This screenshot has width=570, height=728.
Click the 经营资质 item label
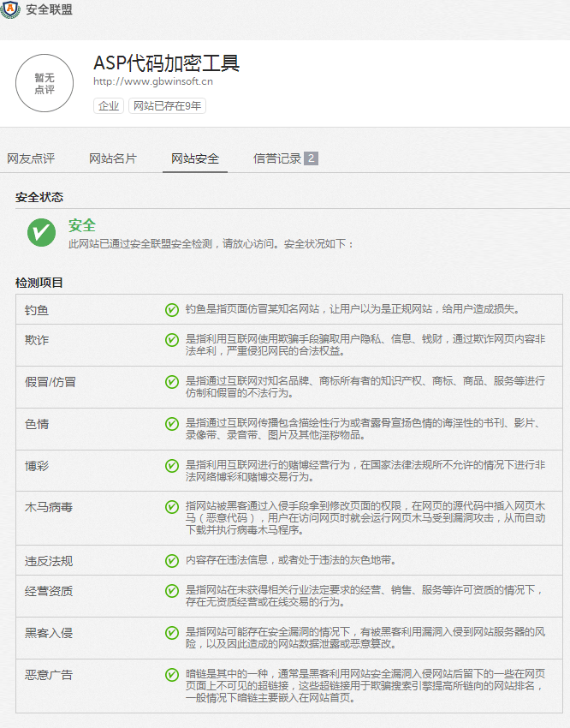coord(49,592)
